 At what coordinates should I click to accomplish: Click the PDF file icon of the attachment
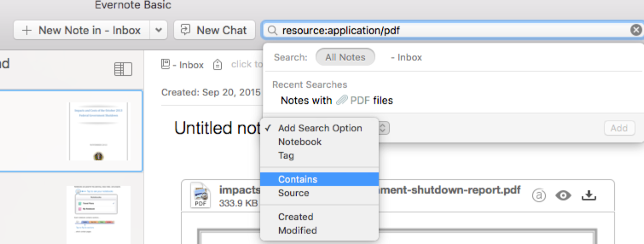(201, 196)
